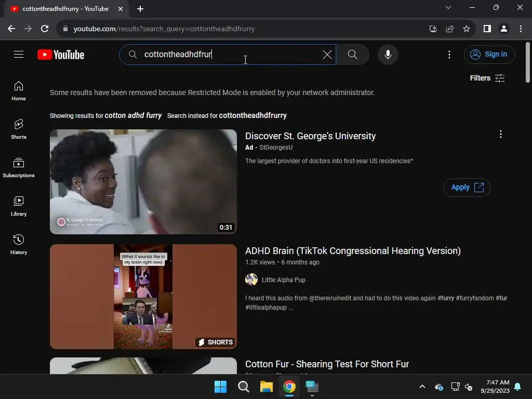This screenshot has height=399, width=532.
Task: Open Little Alpha Pup channel avatar
Action: tap(251, 280)
